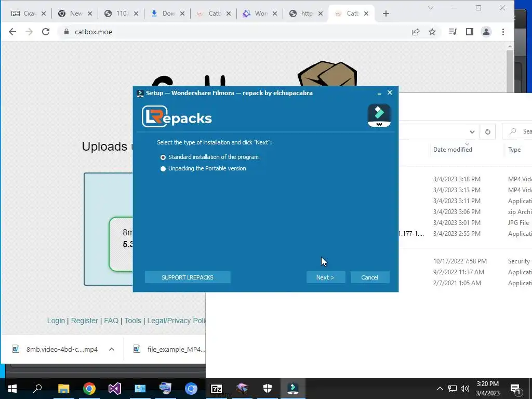The width and height of the screenshot is (532, 399).
Task: Go forward in Chrome browser
Action: (29, 32)
